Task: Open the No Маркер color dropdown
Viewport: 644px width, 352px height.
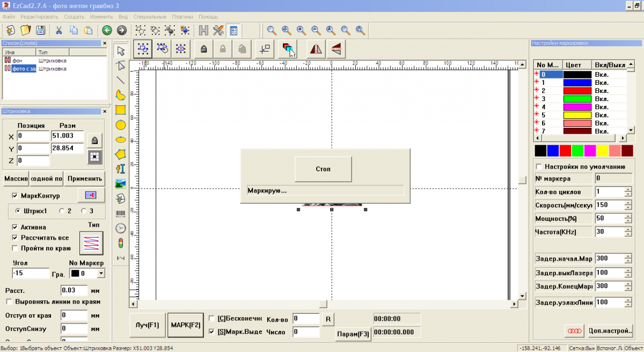Action: click(100, 274)
